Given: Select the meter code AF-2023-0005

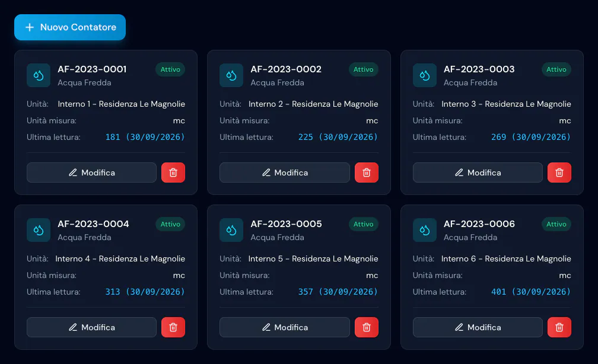Looking at the screenshot, I should (286, 223).
